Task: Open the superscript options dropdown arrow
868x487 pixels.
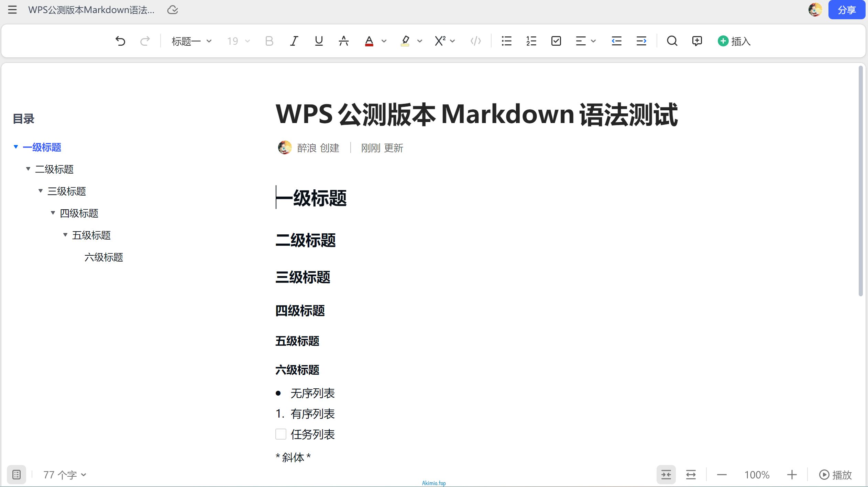Action: [452, 41]
